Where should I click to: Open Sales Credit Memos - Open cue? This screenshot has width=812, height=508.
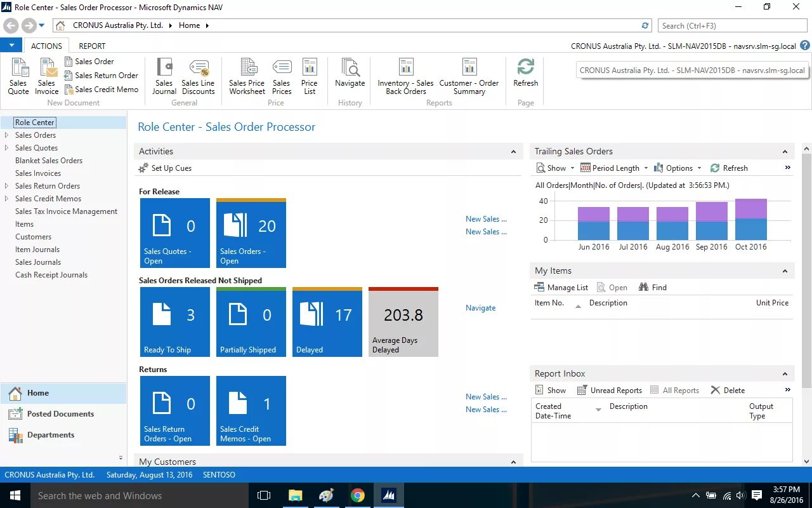coord(251,411)
